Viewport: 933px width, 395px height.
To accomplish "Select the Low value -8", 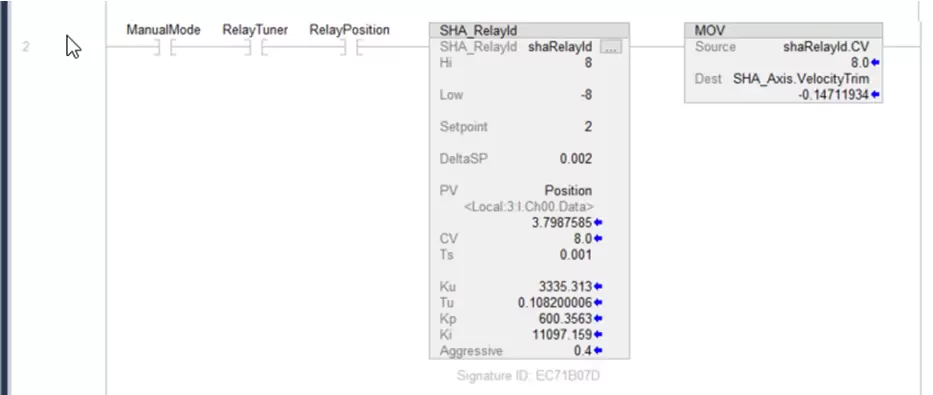I will (x=586, y=95).
